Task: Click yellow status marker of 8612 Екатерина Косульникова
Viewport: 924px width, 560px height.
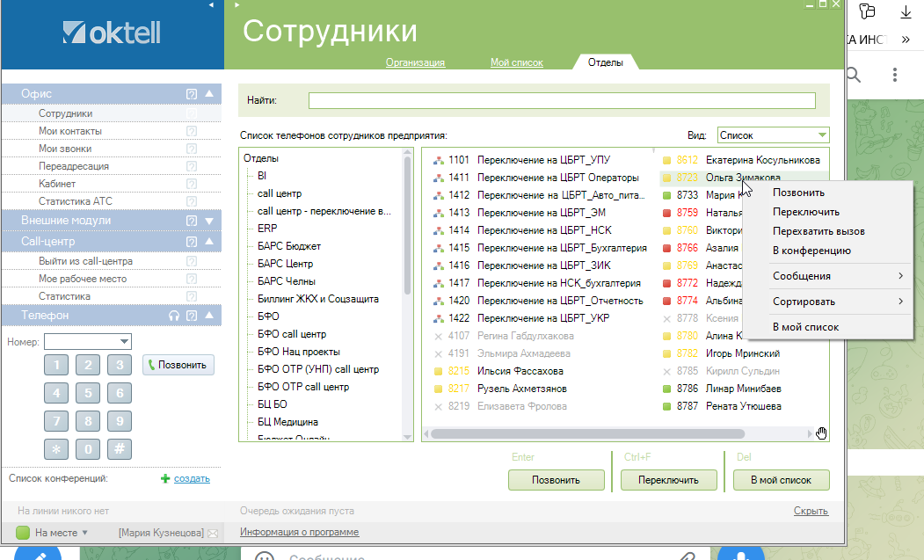Action: coord(667,160)
